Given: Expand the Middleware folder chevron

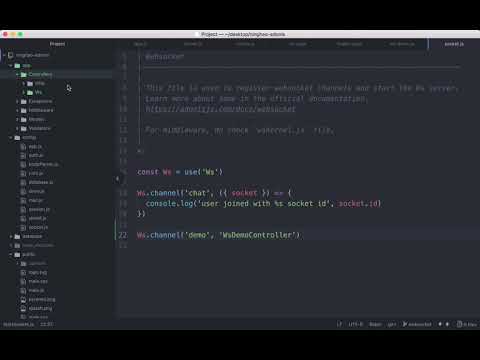Looking at the screenshot, I should click(17, 110).
